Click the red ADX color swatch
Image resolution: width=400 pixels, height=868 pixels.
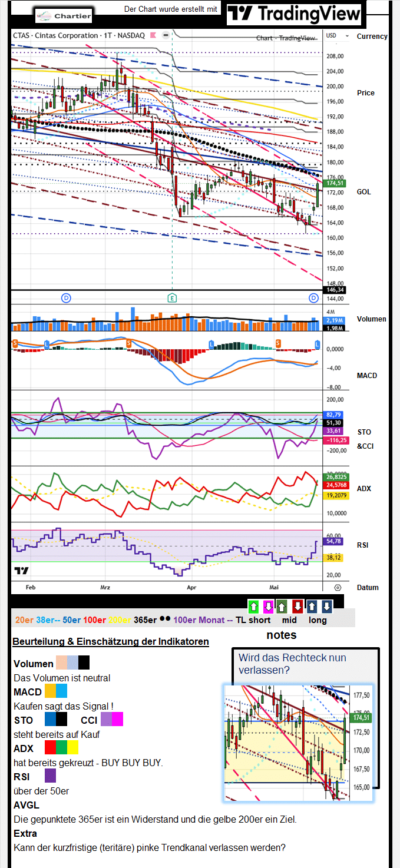coord(50,748)
